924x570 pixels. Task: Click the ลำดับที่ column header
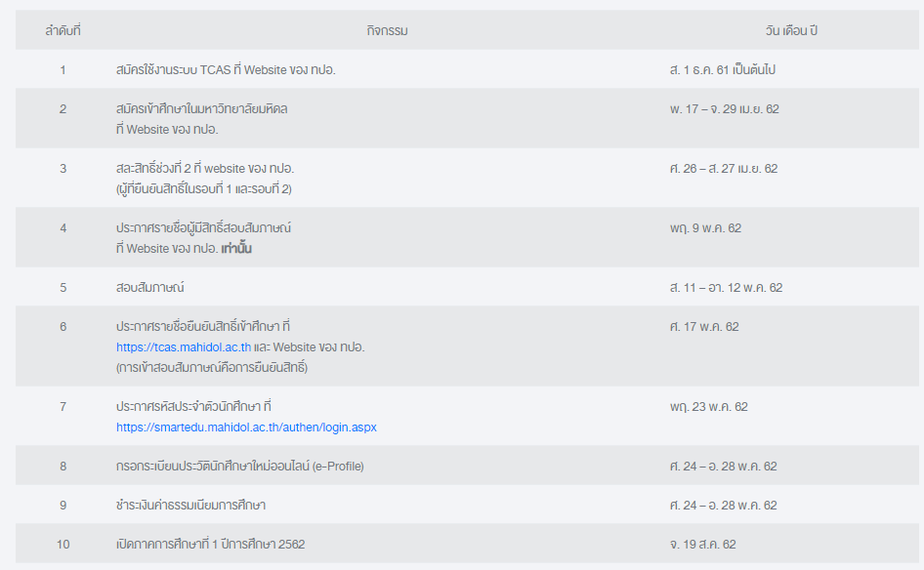pos(63,30)
